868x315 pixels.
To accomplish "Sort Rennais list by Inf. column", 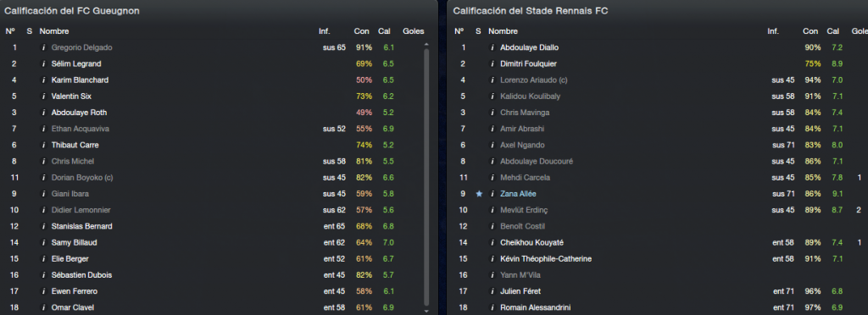I will coord(773,31).
